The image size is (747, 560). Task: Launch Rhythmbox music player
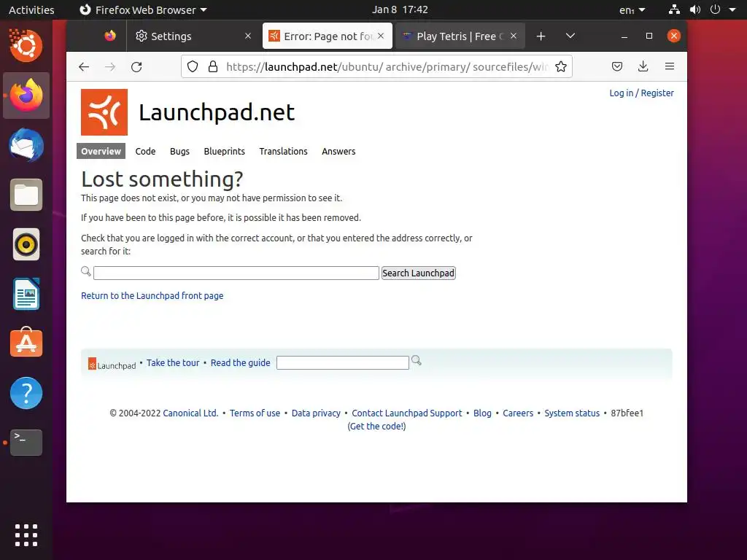click(x=26, y=245)
